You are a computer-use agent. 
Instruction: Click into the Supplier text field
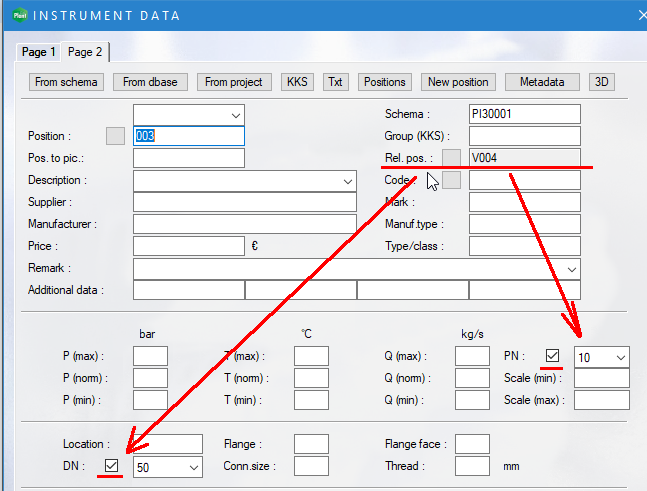tap(244, 202)
